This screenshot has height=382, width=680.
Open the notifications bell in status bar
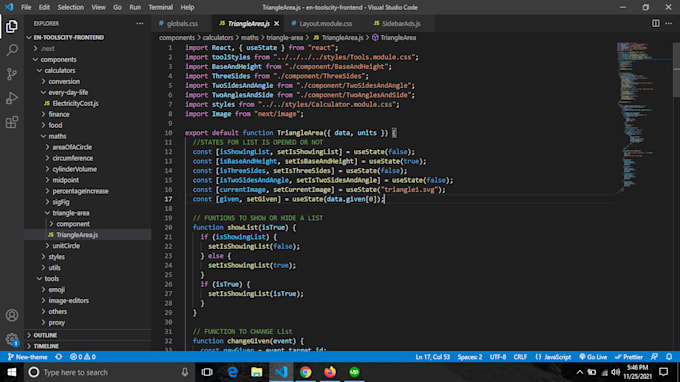tap(669, 357)
